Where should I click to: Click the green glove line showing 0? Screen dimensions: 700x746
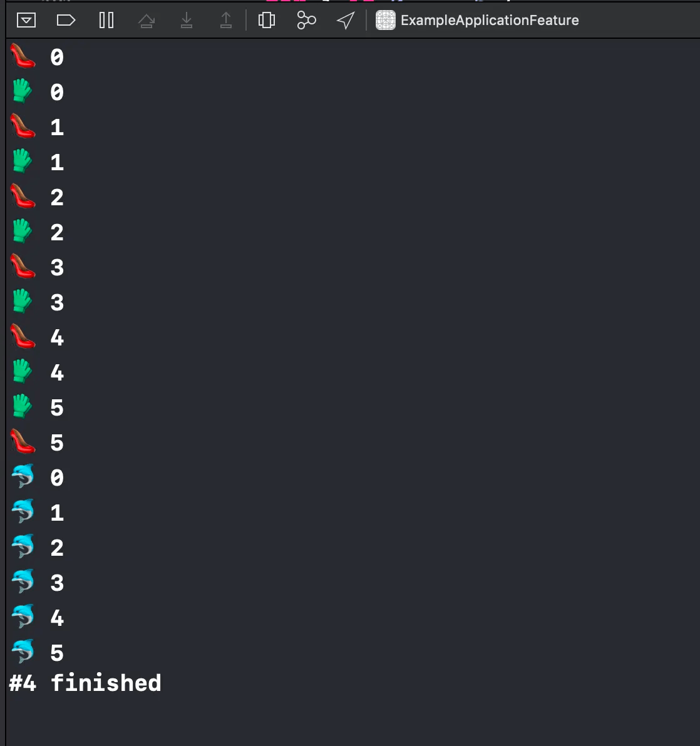tap(37, 92)
